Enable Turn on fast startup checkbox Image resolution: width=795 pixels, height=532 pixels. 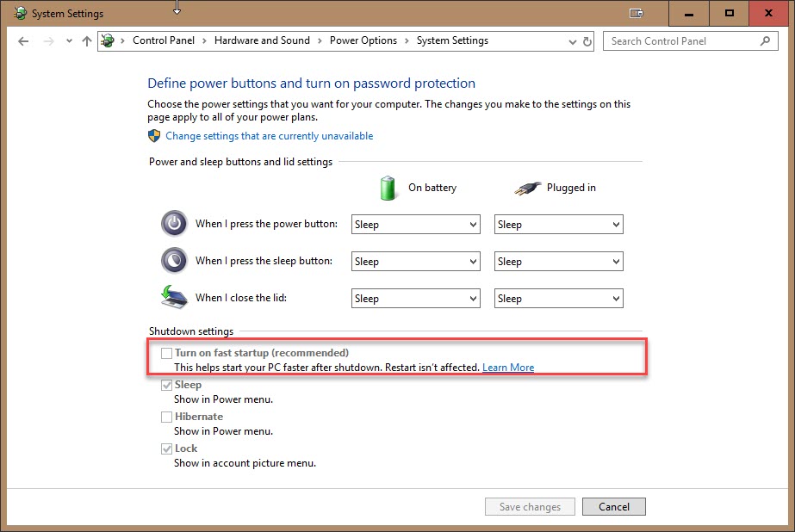(166, 353)
